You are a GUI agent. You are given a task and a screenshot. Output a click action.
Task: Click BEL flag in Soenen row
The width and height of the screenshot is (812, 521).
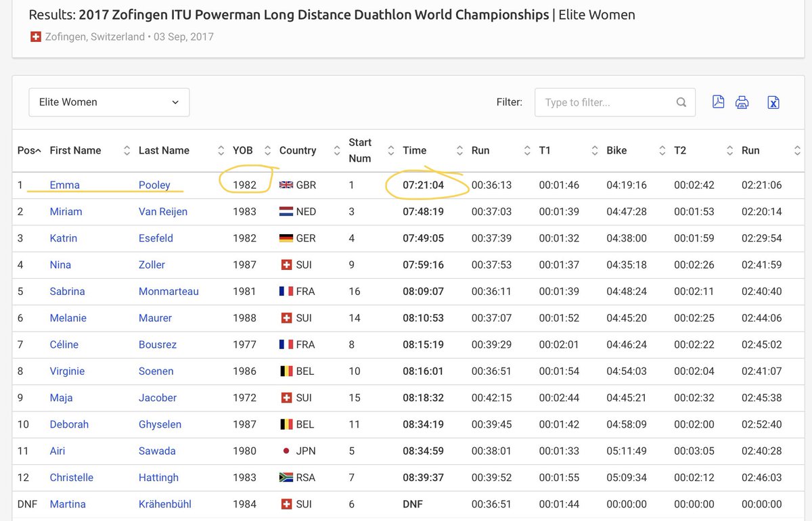click(x=286, y=371)
